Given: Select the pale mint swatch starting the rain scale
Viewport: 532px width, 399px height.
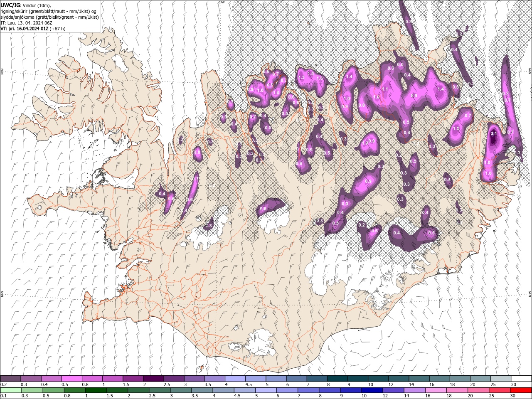Looking at the screenshot, I should (10, 390).
